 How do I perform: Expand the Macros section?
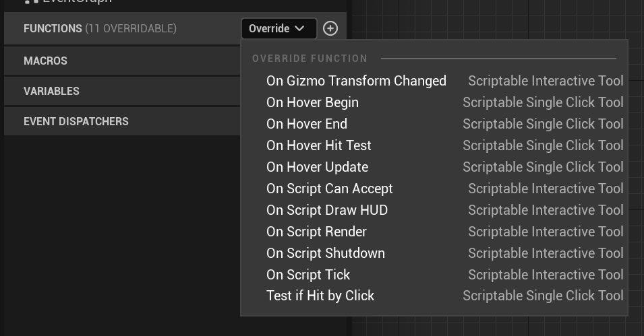click(x=45, y=61)
